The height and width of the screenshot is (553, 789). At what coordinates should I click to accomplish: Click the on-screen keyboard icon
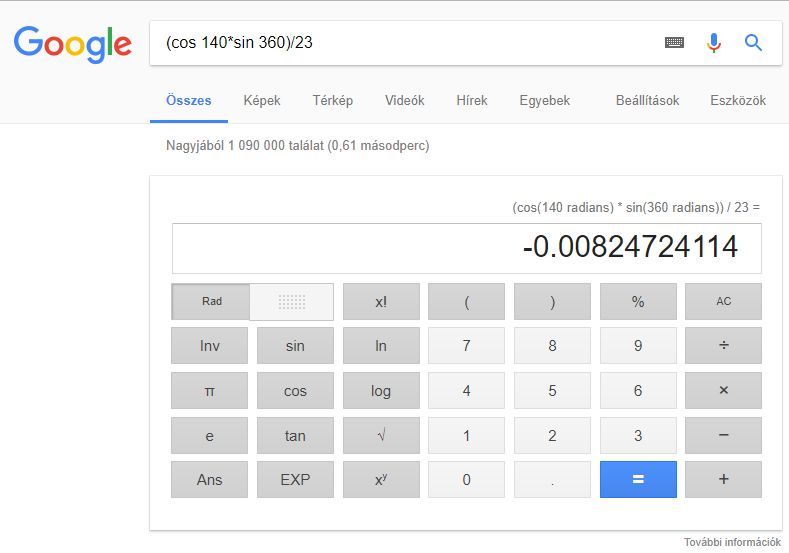point(674,43)
